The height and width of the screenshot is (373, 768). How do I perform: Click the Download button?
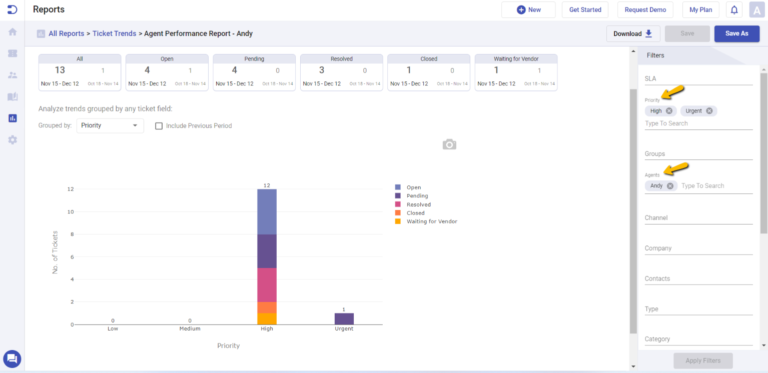(633, 34)
